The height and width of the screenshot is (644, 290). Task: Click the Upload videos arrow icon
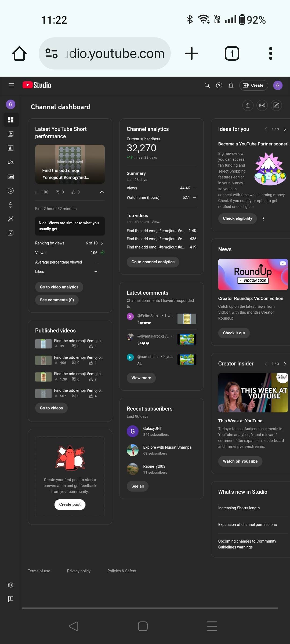point(248,105)
